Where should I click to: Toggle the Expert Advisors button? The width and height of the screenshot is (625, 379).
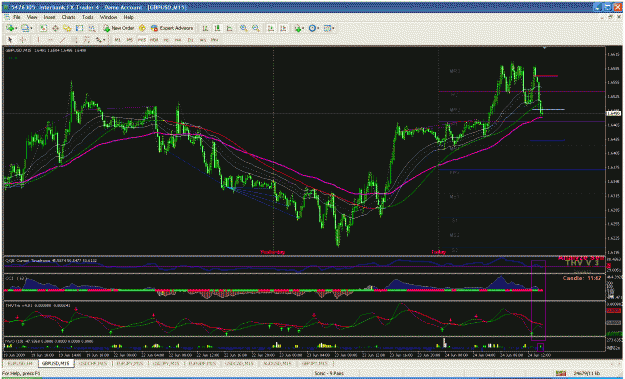coord(172,28)
